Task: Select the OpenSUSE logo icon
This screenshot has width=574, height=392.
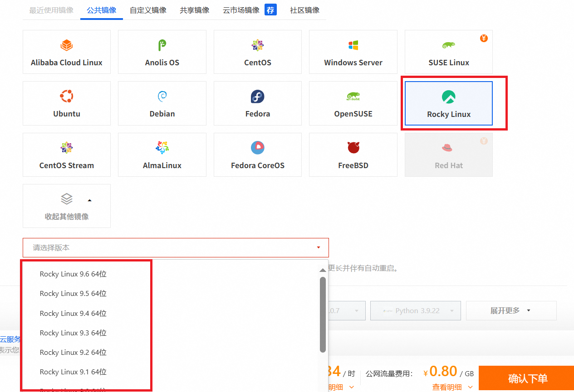Action: click(353, 96)
